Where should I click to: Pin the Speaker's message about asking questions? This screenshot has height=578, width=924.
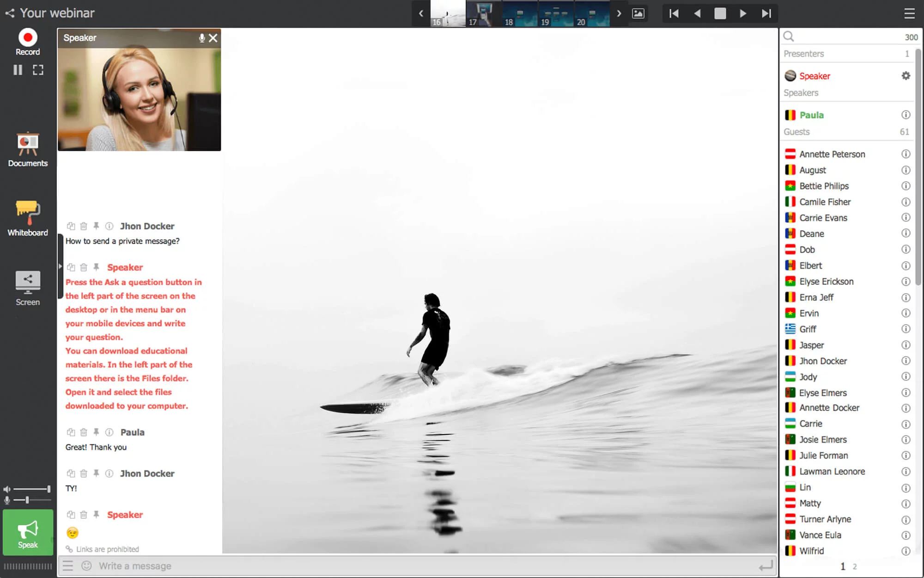(96, 267)
